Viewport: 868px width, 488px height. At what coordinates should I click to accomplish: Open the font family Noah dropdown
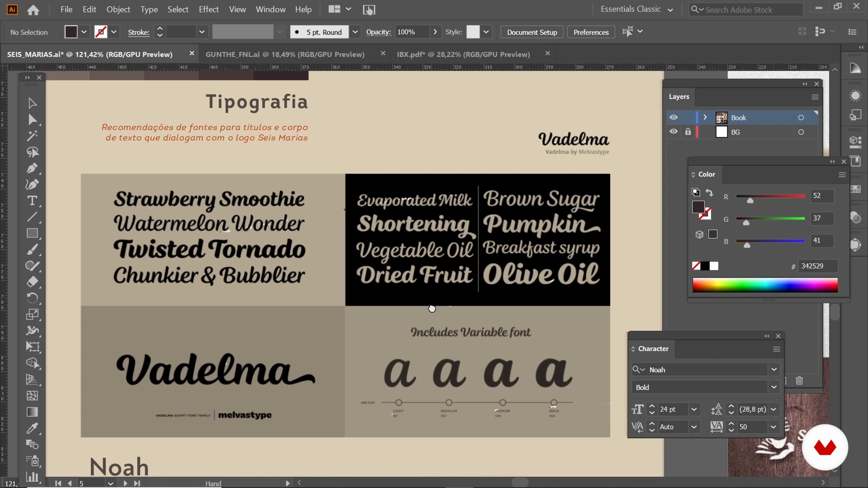(x=774, y=369)
